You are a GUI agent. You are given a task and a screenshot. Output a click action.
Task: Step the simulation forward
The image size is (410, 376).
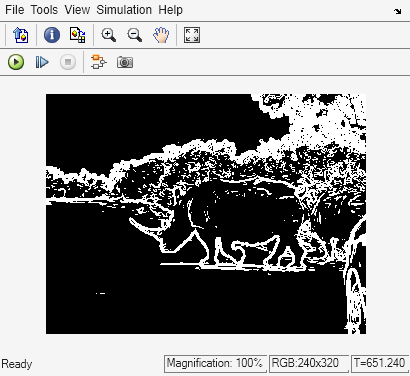(x=42, y=62)
